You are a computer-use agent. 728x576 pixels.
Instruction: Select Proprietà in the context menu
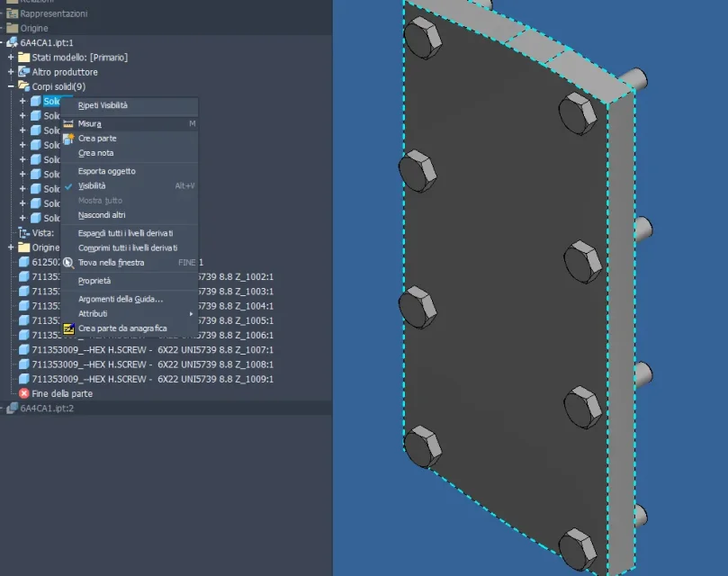[x=94, y=281]
